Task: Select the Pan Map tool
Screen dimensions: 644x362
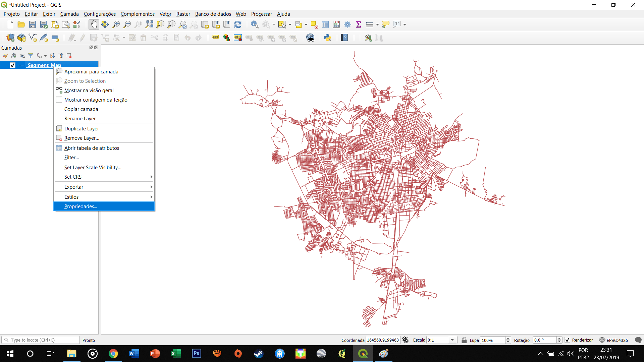Action: [x=94, y=24]
